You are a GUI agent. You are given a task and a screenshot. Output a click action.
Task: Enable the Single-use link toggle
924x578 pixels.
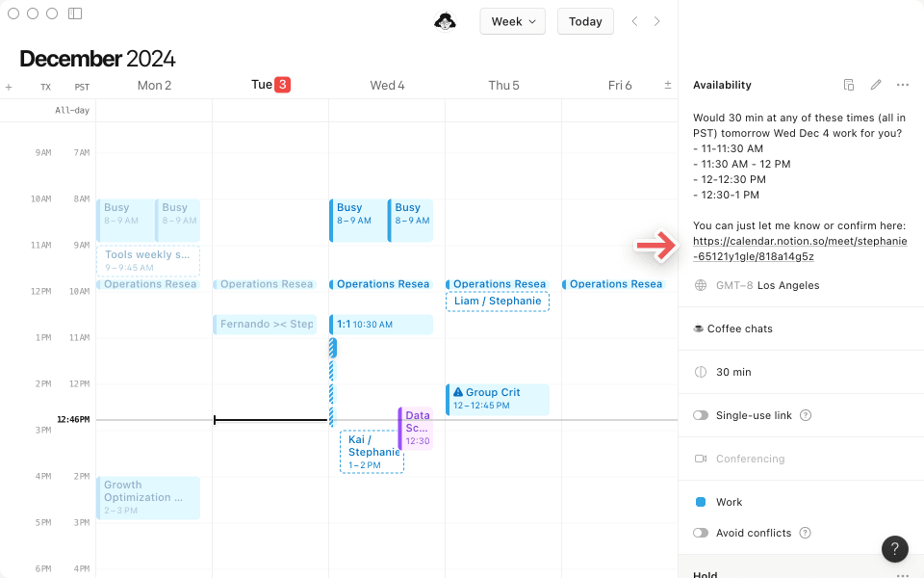(702, 415)
